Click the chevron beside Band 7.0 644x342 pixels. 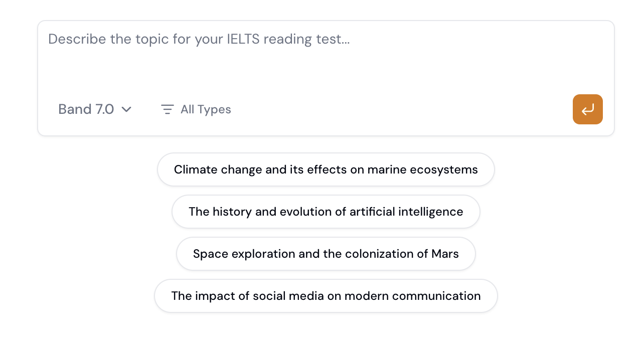pyautogui.click(x=126, y=109)
